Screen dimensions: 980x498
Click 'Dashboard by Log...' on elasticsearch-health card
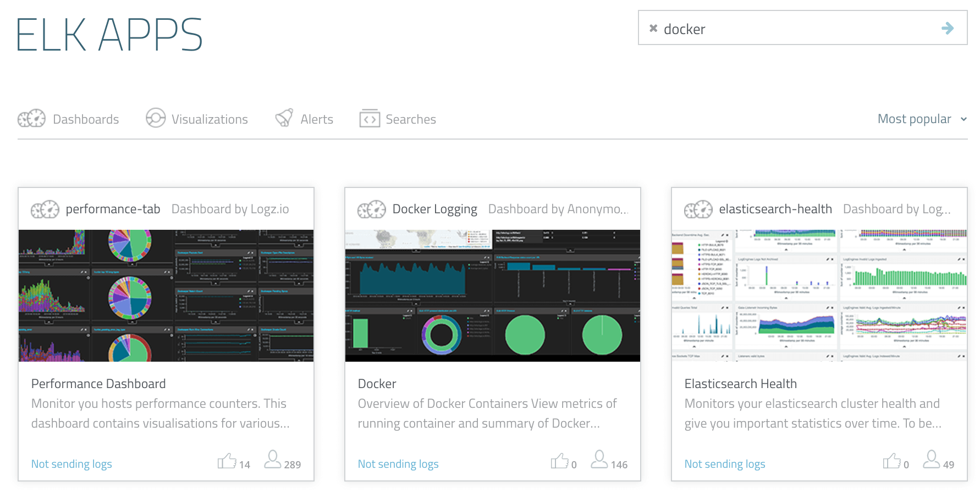point(897,209)
